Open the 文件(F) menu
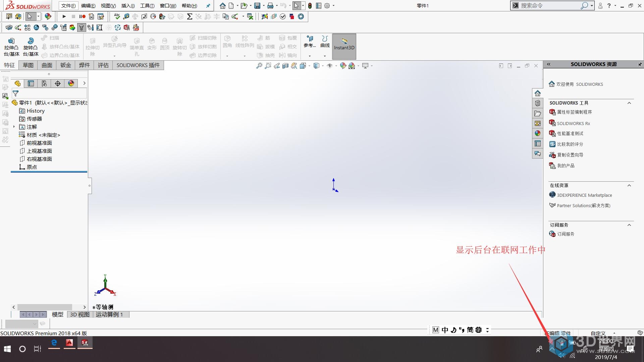The height and width of the screenshot is (362, 644). (x=68, y=6)
